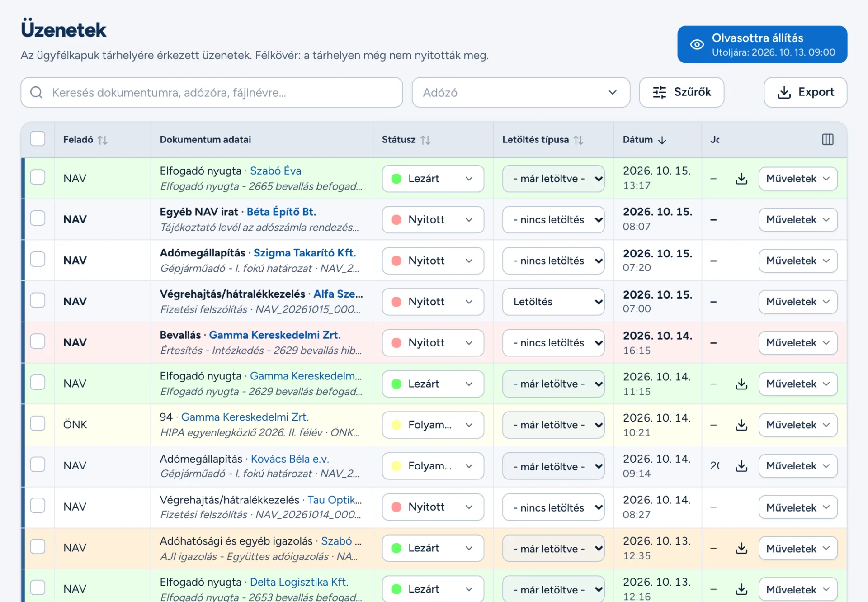Click the Olvasottra állítás button
The image size is (868, 602).
point(762,44)
